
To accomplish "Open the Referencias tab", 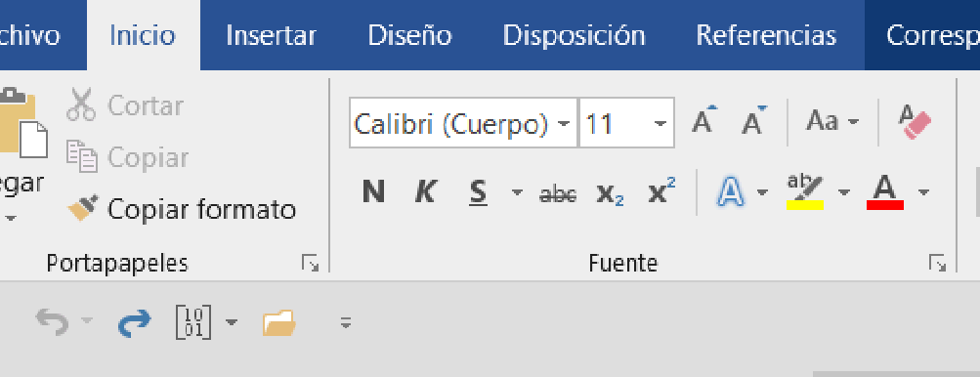I will point(766,35).
